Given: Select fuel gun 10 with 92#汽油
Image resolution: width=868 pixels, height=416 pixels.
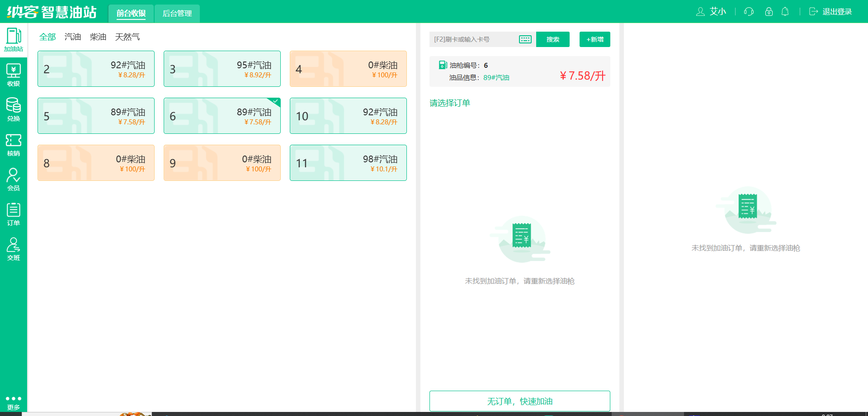Looking at the screenshot, I should (x=348, y=116).
